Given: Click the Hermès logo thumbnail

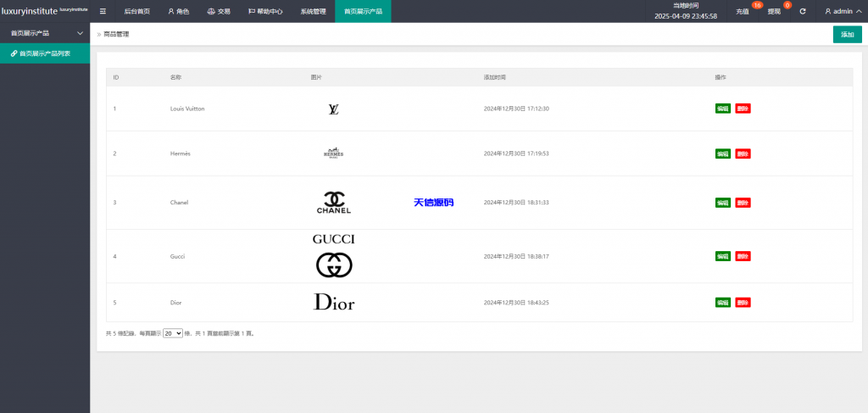Looking at the screenshot, I should pos(333,153).
